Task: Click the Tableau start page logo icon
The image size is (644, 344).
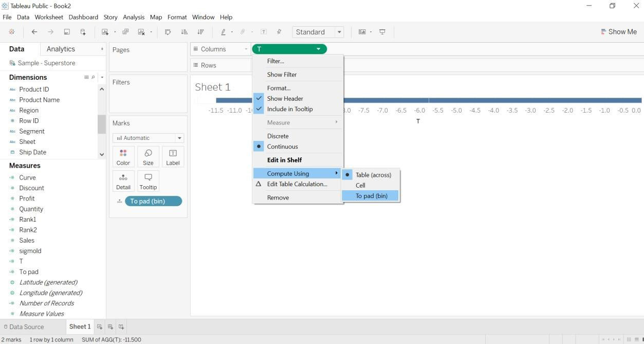Action: tap(12, 32)
